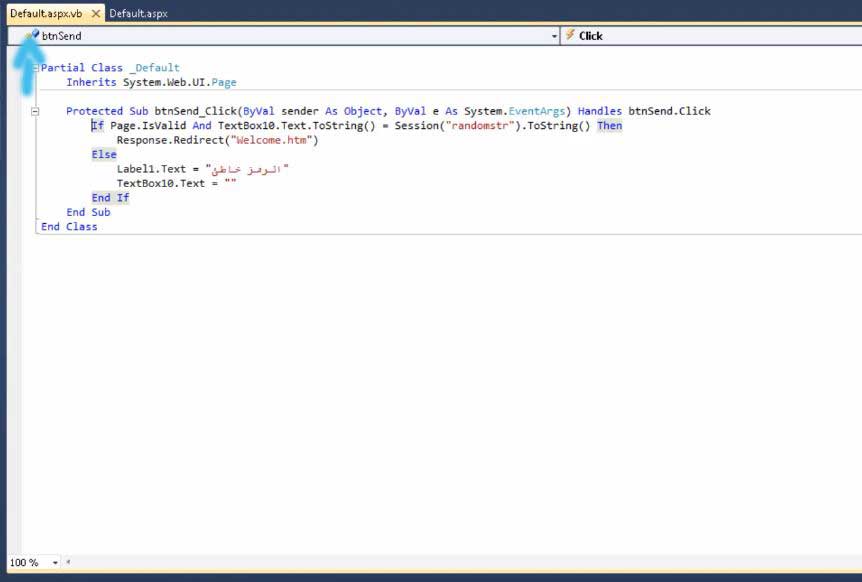Close the Default.aspx.vb tab
The image size is (862, 582).
[96, 14]
